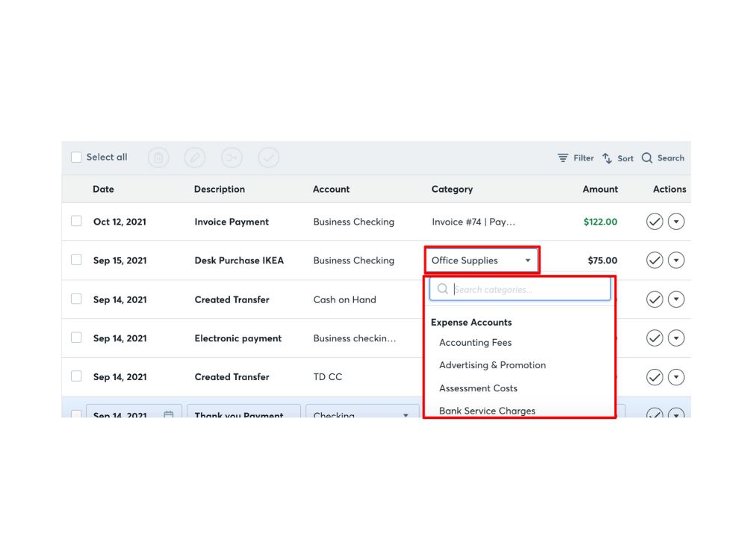Click the Cash on Hand account text

tap(345, 299)
